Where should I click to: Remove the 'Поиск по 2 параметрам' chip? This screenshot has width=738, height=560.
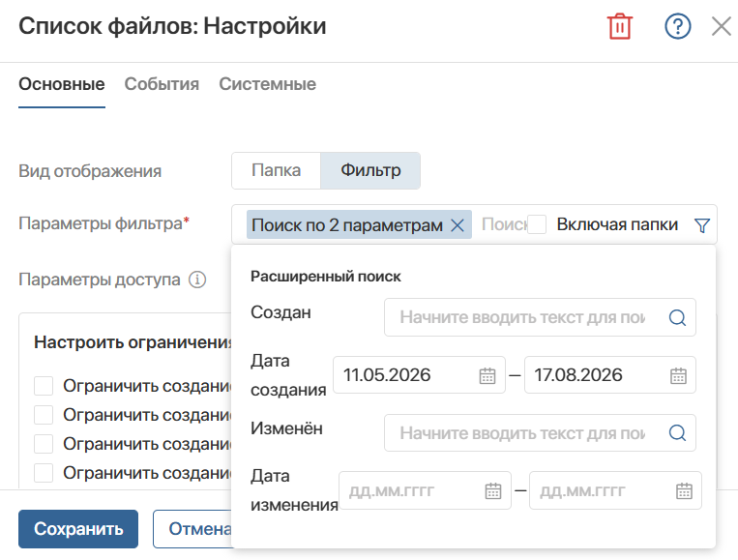pos(458,225)
